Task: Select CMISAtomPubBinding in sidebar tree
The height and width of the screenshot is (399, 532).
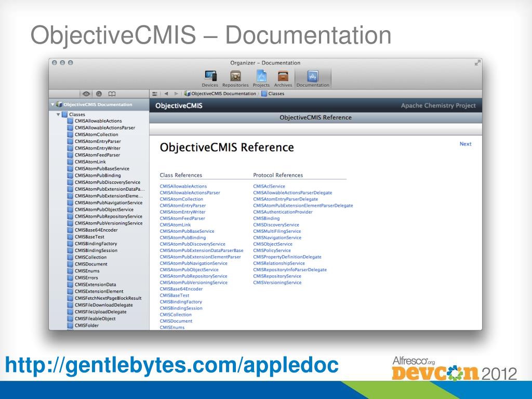Action: pos(94,176)
